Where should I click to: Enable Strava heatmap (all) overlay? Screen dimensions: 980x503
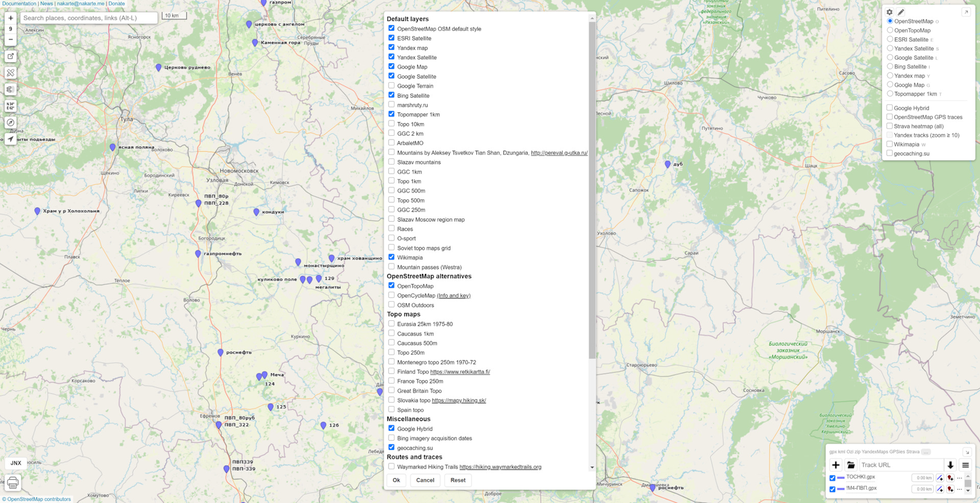890,126
